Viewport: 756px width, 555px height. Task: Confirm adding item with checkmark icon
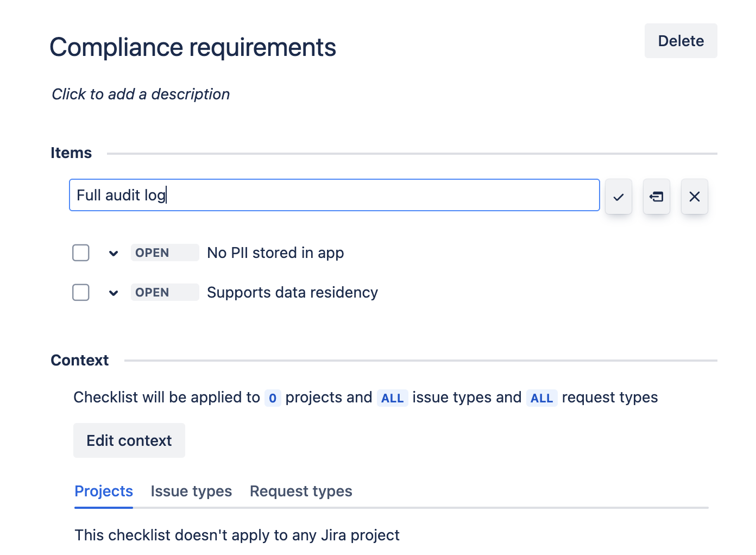click(618, 197)
